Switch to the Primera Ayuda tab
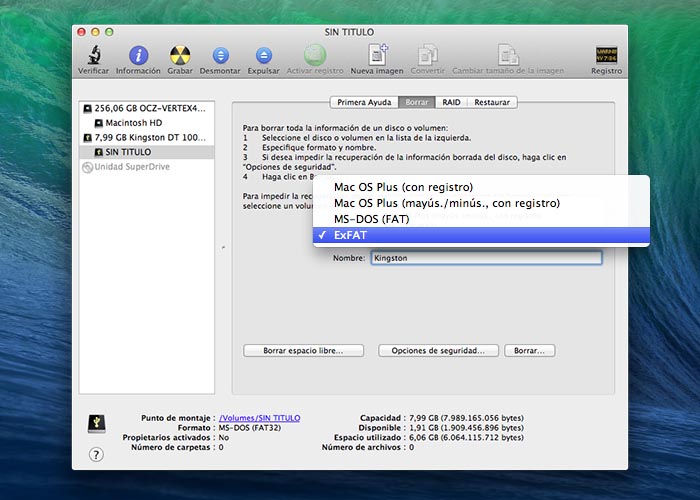 (x=364, y=102)
